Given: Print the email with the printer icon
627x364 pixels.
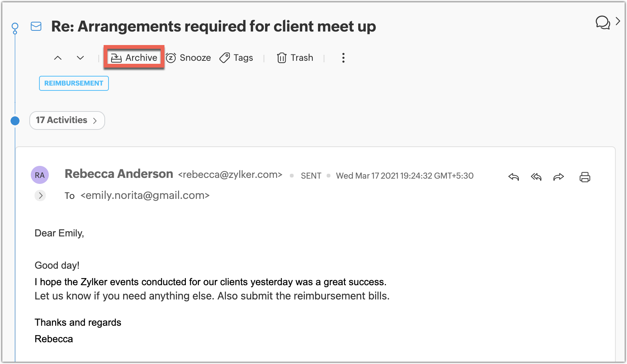Looking at the screenshot, I should [x=585, y=177].
